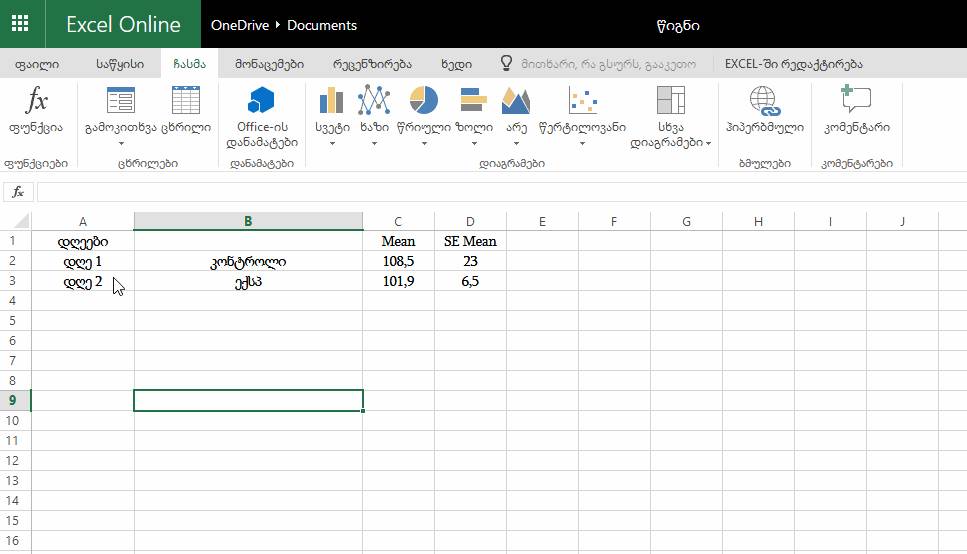Click the tell-me search box

(608, 64)
